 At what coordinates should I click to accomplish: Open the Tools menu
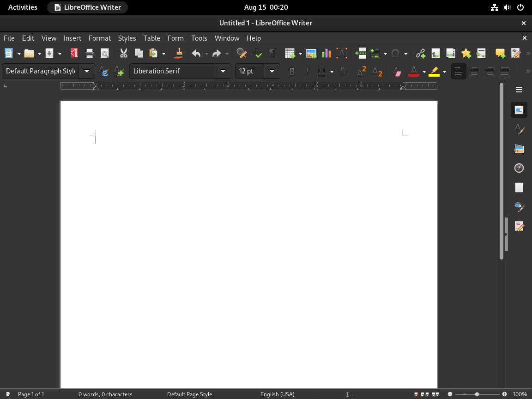click(199, 38)
